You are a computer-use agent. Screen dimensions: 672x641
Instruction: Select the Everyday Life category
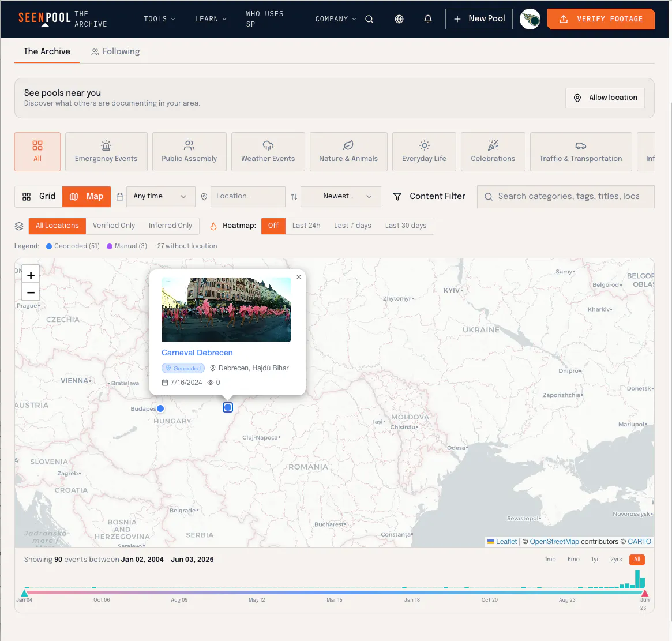point(424,152)
